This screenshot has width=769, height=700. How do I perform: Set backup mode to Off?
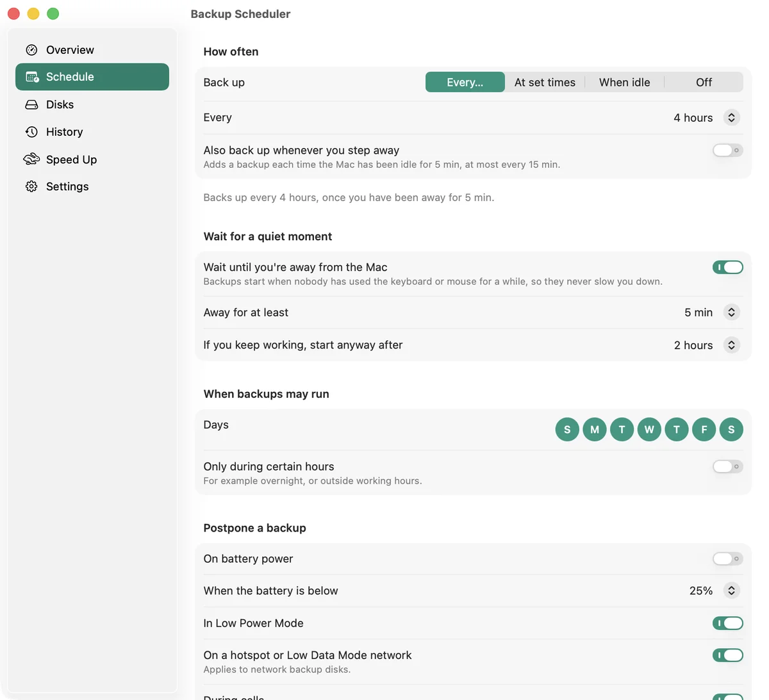[704, 82]
